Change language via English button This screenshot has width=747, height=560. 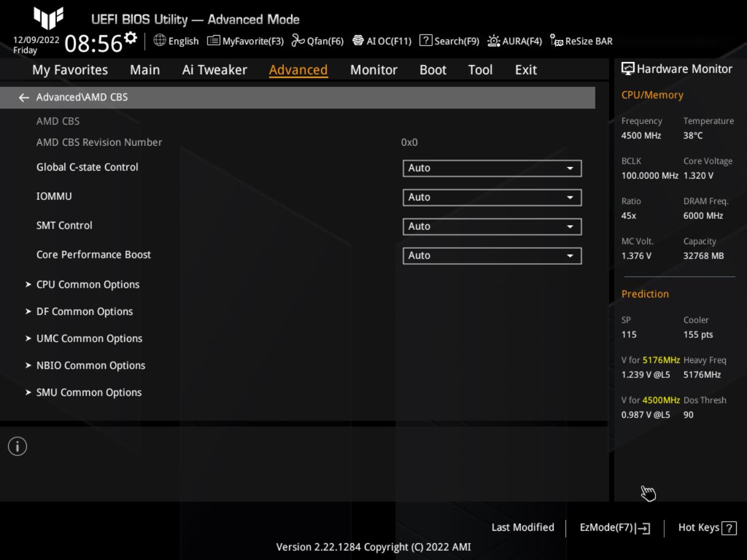(176, 41)
